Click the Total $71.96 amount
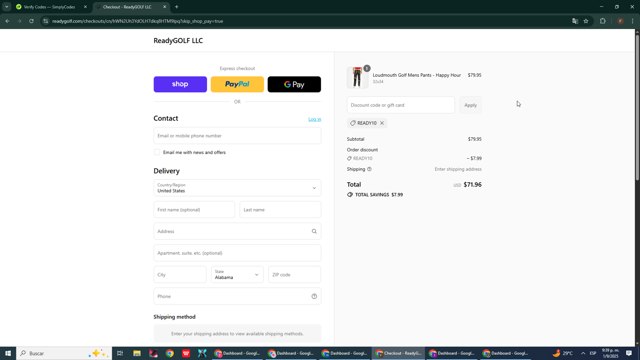Image resolution: width=640 pixels, height=360 pixels. coord(473,184)
